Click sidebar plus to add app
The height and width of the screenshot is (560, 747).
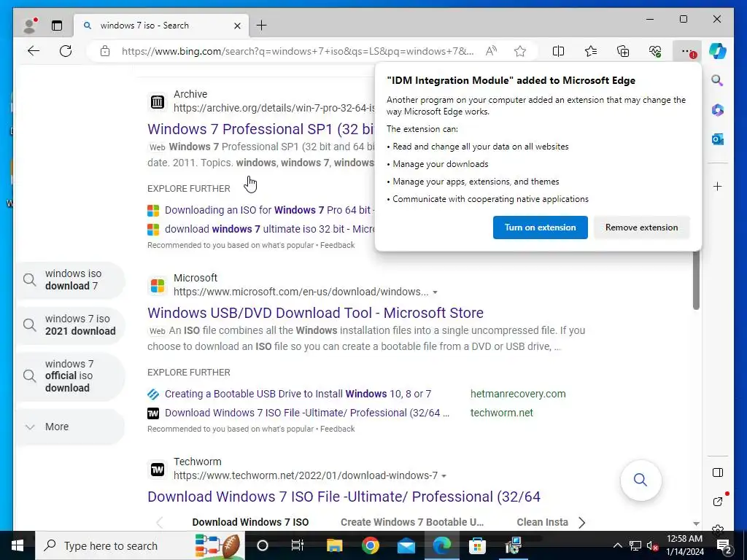coord(718,186)
